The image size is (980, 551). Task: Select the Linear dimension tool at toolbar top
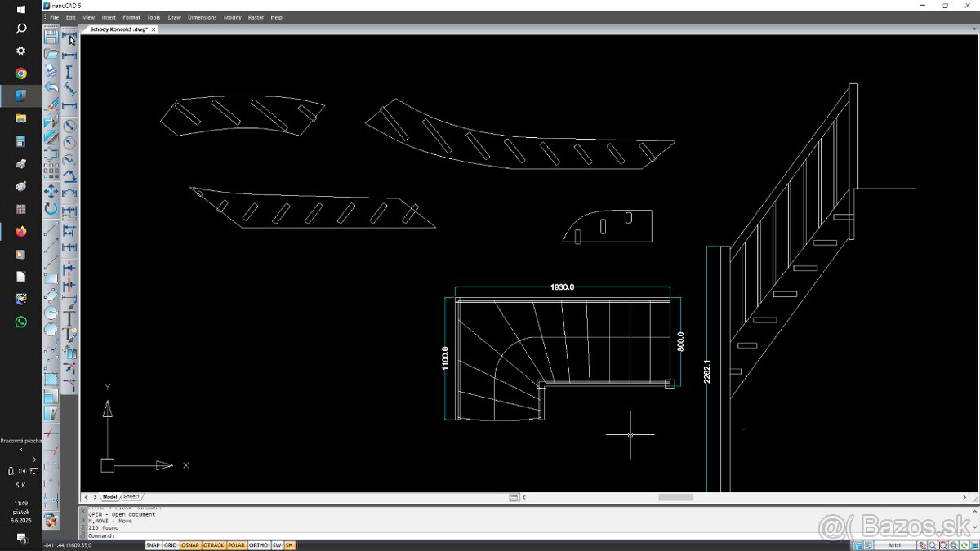69,36
